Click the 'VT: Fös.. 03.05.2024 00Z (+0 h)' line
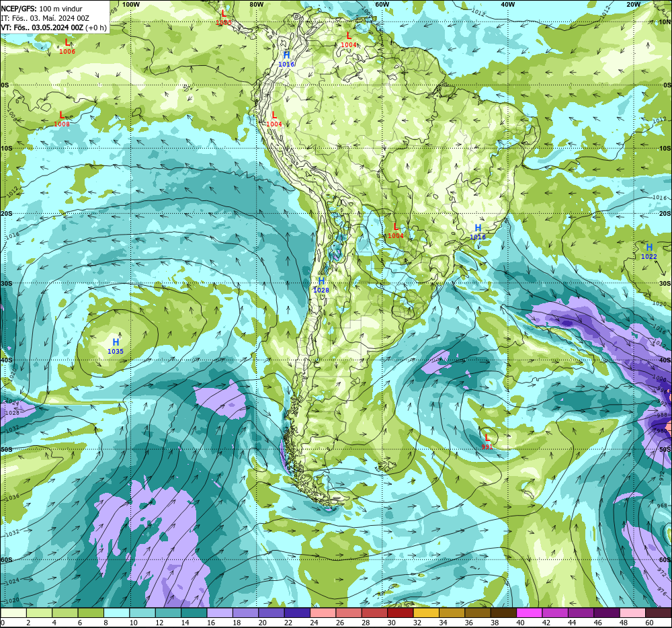The width and height of the screenshot is (672, 628). (54, 28)
